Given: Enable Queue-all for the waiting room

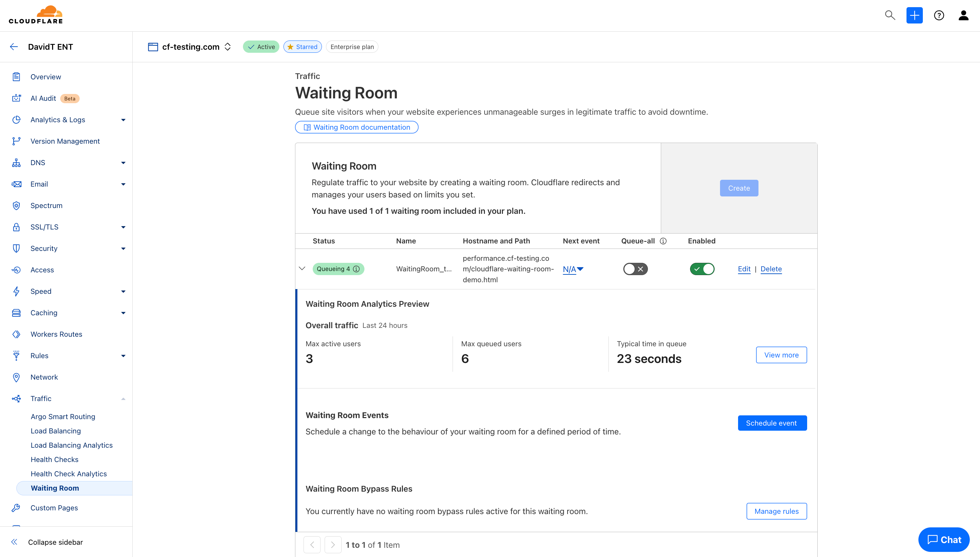Looking at the screenshot, I should [635, 269].
